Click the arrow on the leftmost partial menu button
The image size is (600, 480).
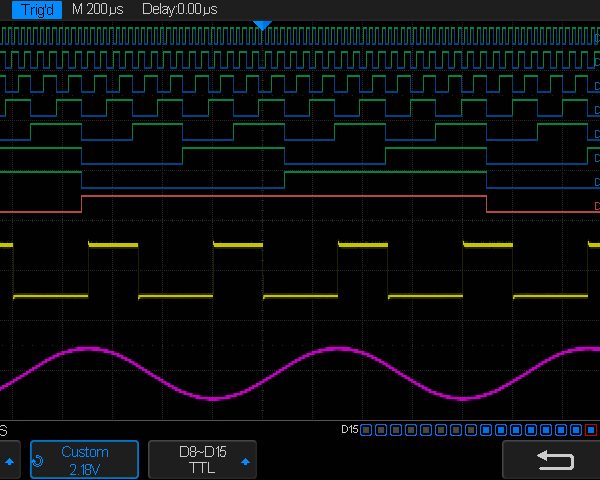click(x=11, y=461)
